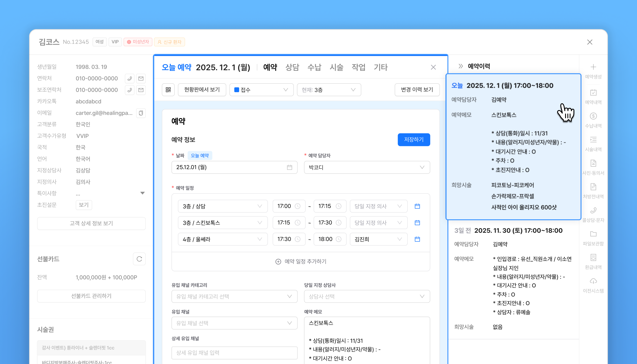
Task: Click the 25.12.01 (월) date field
Action: click(x=234, y=167)
